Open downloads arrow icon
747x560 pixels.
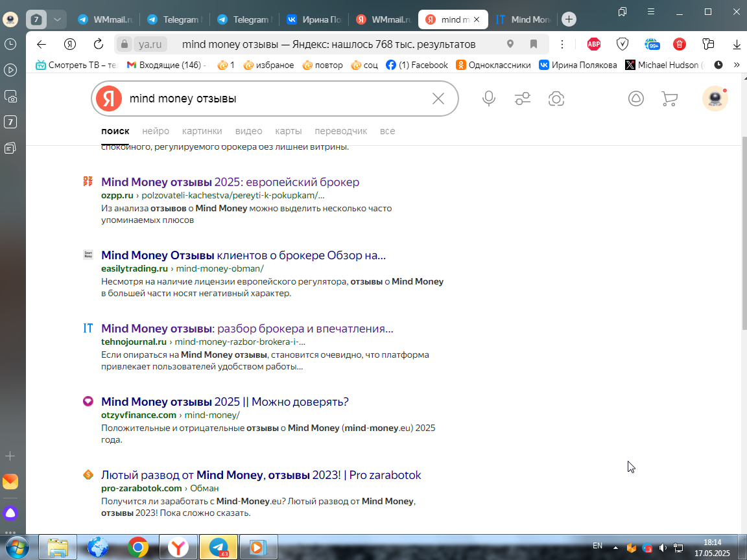coord(737,45)
